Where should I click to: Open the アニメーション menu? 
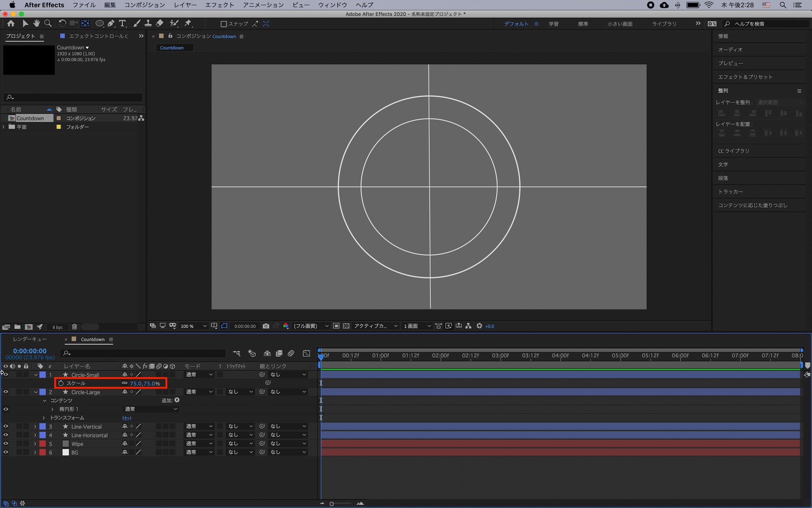click(263, 5)
